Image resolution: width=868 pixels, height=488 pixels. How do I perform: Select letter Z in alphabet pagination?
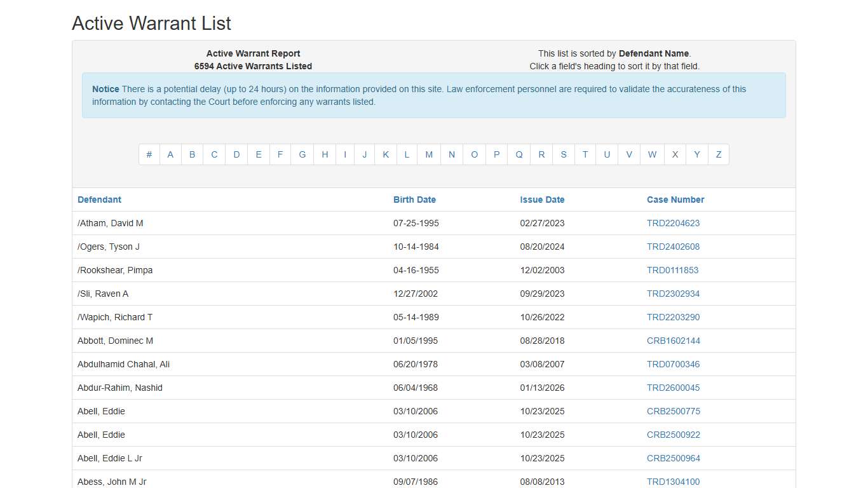tap(719, 154)
